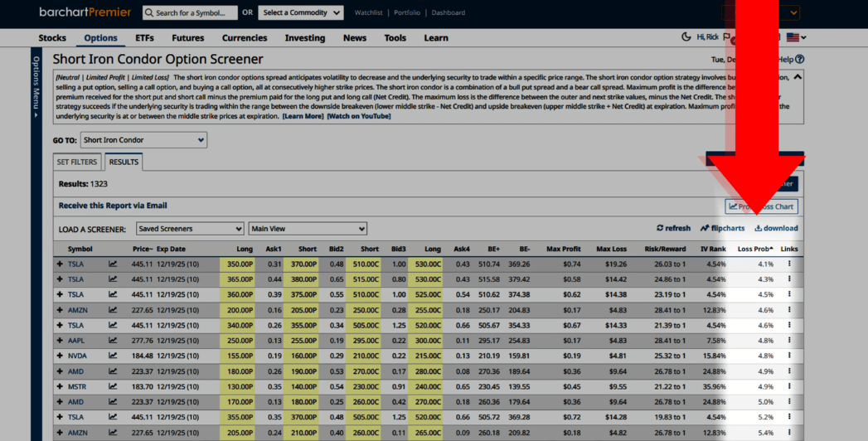Image resolution: width=868 pixels, height=441 pixels.
Task: Open the Futures menu
Action: (187, 38)
